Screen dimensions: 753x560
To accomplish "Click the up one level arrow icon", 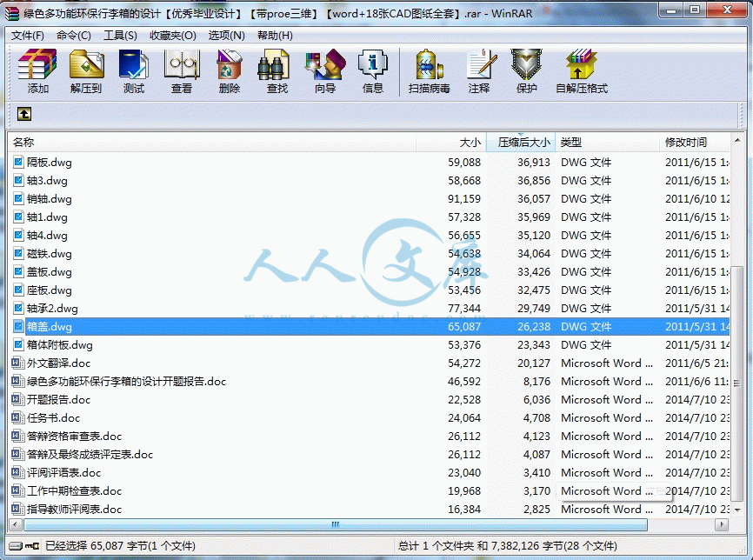I will (24, 114).
